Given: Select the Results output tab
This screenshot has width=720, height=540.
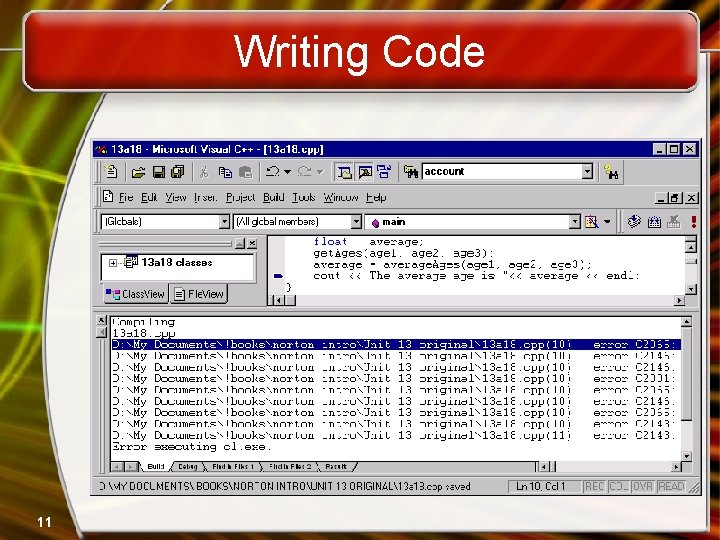Looking at the screenshot, I should tap(336, 467).
